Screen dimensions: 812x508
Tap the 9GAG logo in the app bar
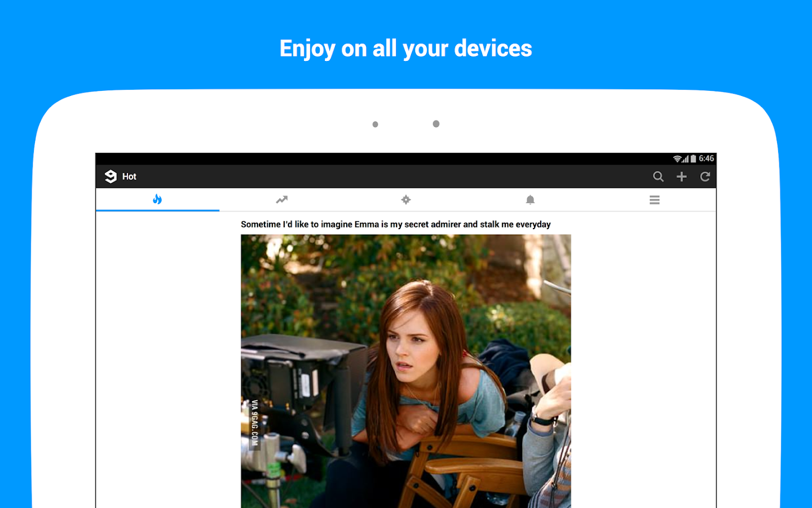[x=111, y=177]
